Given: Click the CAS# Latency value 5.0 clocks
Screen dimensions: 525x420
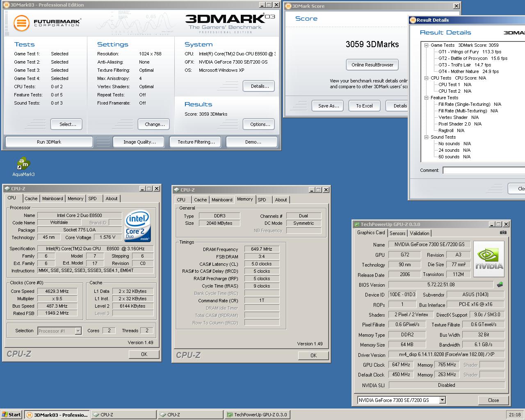Looking at the screenshot, I should [262, 264].
